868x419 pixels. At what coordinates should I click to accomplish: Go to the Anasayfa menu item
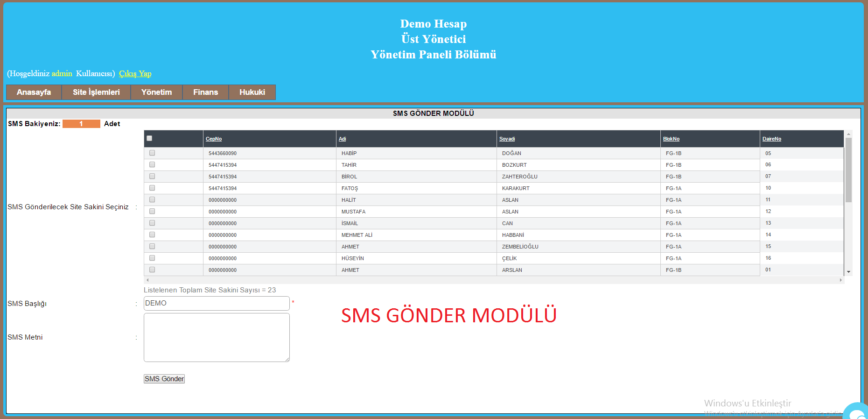point(34,92)
